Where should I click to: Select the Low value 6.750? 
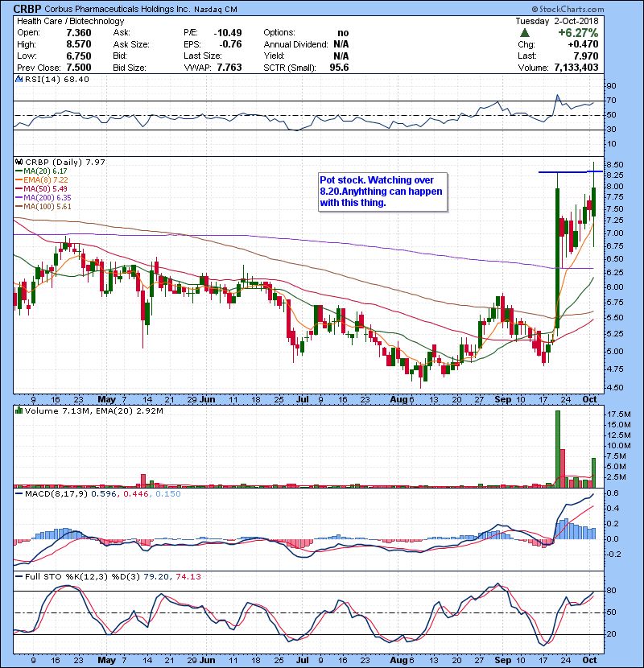coord(78,56)
